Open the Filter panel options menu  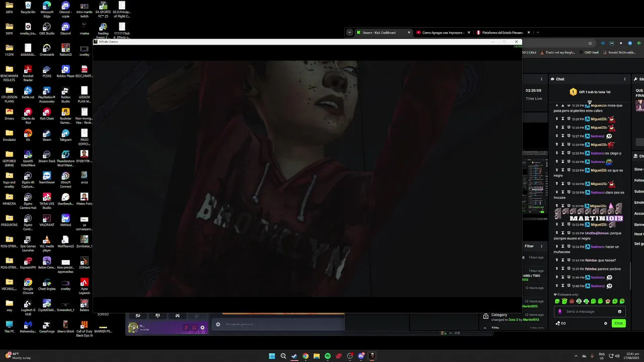click(x=541, y=246)
